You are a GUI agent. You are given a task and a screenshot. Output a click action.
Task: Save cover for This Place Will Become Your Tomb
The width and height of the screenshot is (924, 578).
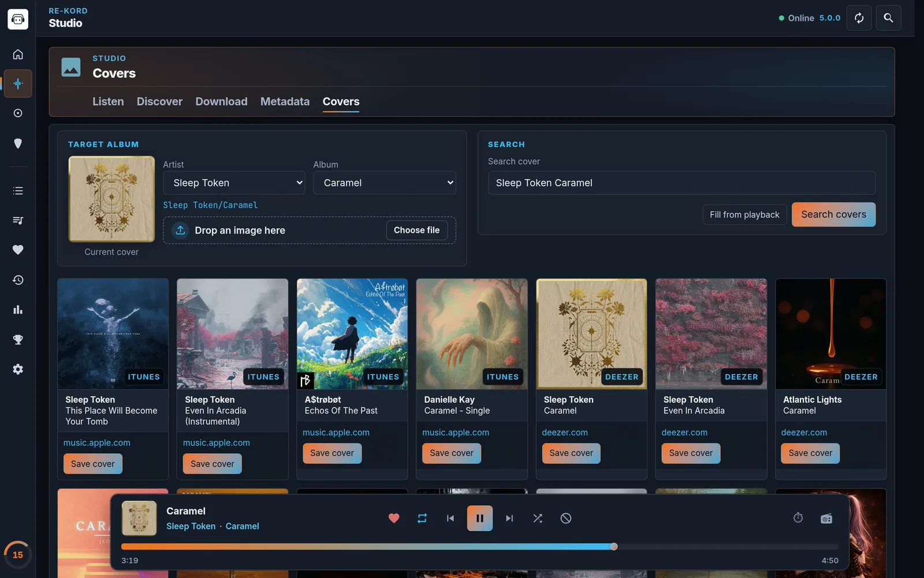93,464
